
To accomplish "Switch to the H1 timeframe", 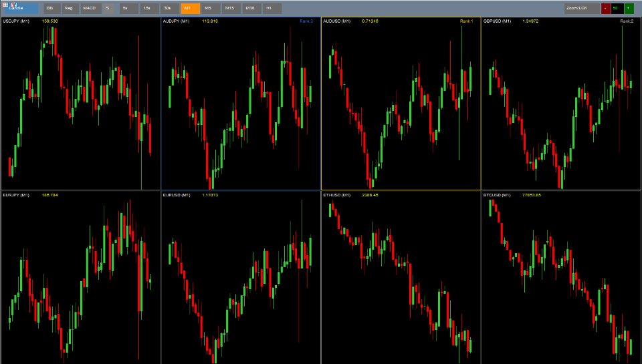I will coord(272,9).
